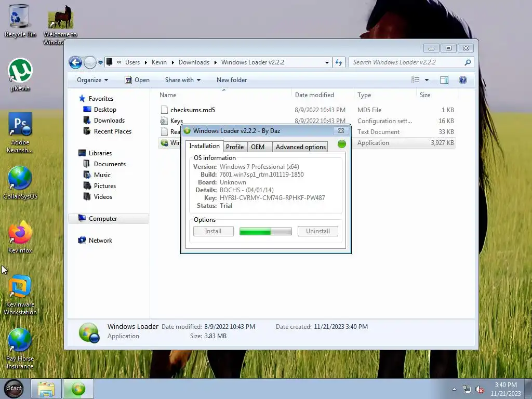Expand the address bar history dropdown
The height and width of the screenshot is (399, 532).
click(327, 62)
